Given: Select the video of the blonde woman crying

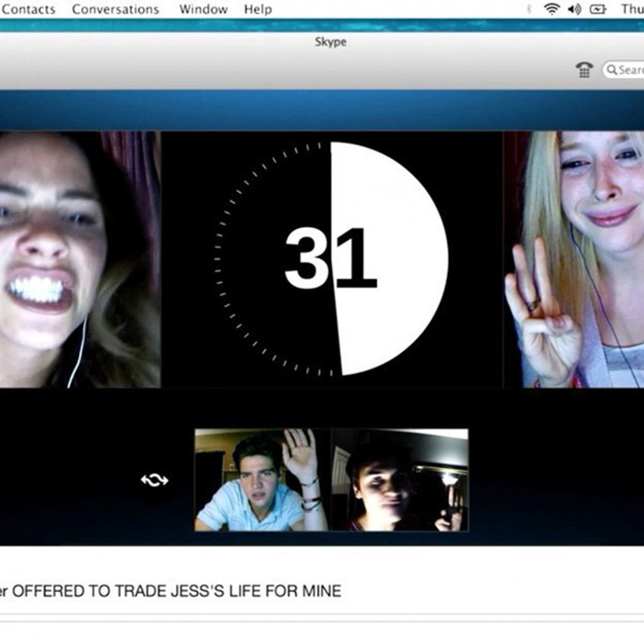Looking at the screenshot, I should coord(574,260).
